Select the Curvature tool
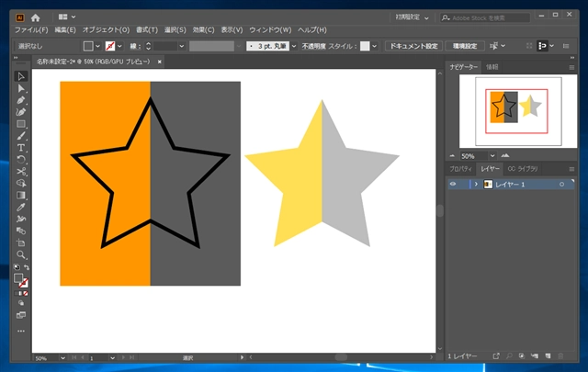Viewport: 588px width, 372px height. click(x=21, y=112)
